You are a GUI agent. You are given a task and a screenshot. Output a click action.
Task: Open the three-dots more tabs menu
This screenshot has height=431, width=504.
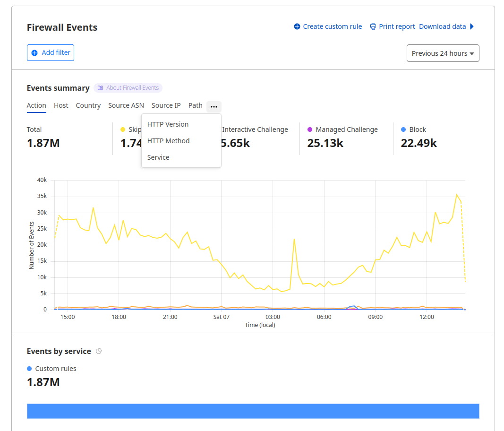(x=214, y=106)
